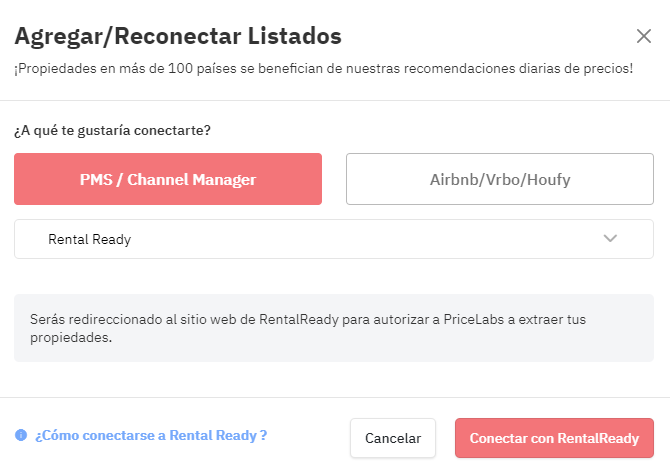Click the word PriceLabs in the notice
The image size is (670, 469).
click(x=474, y=319)
